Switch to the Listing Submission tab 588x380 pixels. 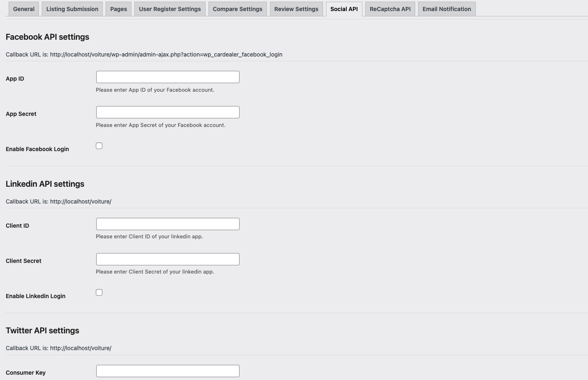pyautogui.click(x=72, y=9)
